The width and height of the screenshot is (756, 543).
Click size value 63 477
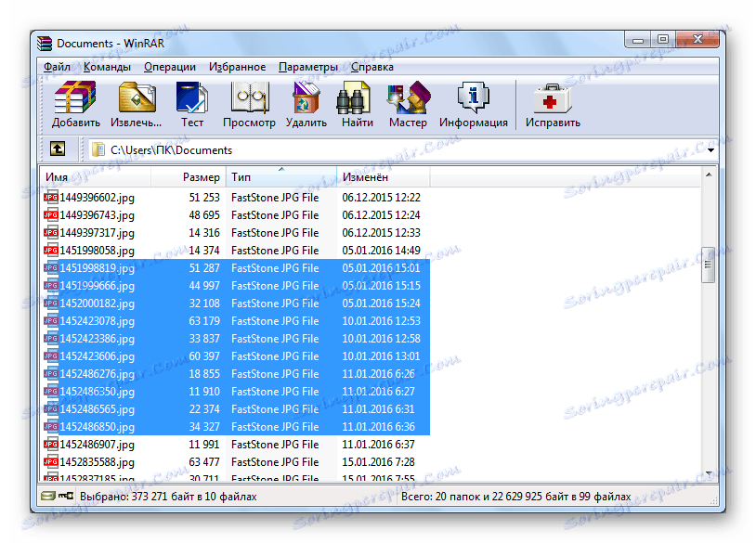(x=204, y=462)
